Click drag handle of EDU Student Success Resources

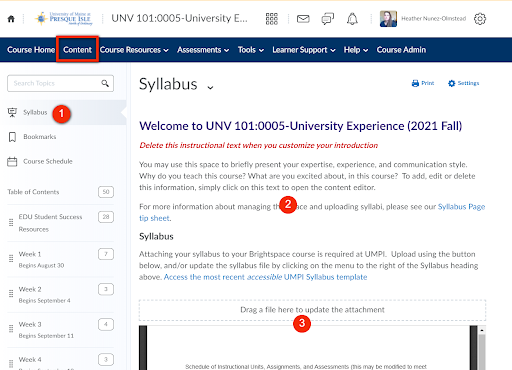pos(11,223)
